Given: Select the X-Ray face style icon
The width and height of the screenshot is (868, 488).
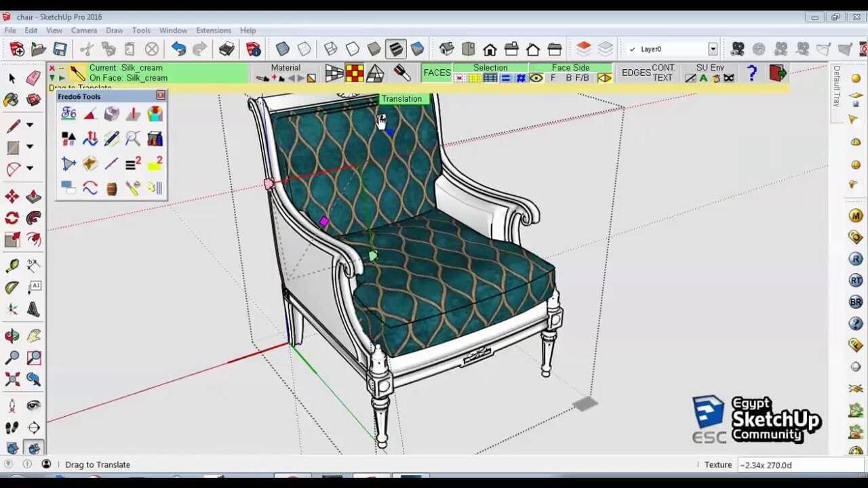Looking at the screenshot, I should tap(283, 48).
